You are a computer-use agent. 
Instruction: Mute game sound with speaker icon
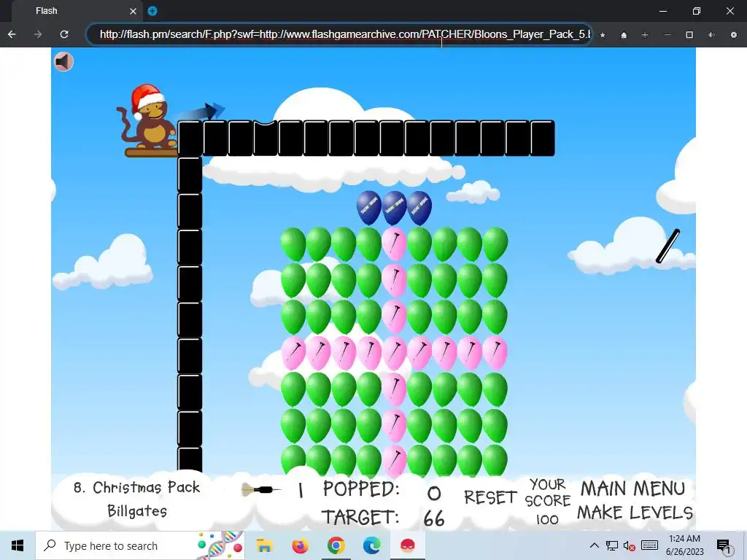[x=63, y=61]
